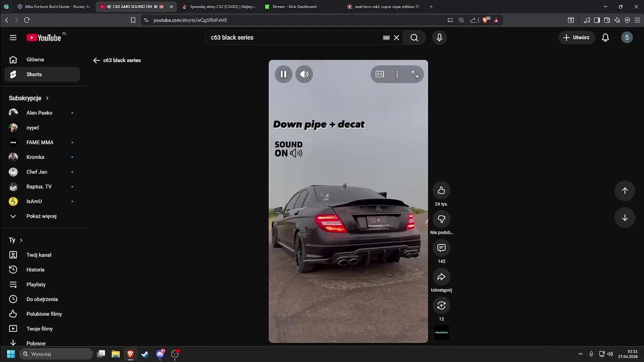The height and width of the screenshot is (362, 644).
Task: Open Alan Pasko channel subscription
Action: (x=42, y=113)
